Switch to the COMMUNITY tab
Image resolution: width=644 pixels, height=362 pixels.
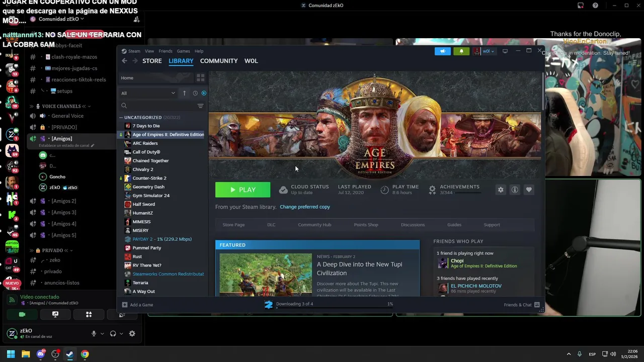219,61
